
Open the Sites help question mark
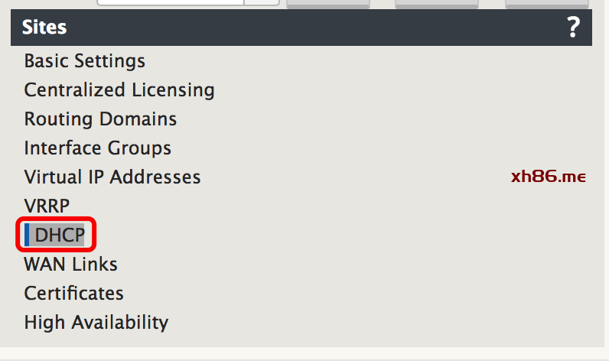573,28
